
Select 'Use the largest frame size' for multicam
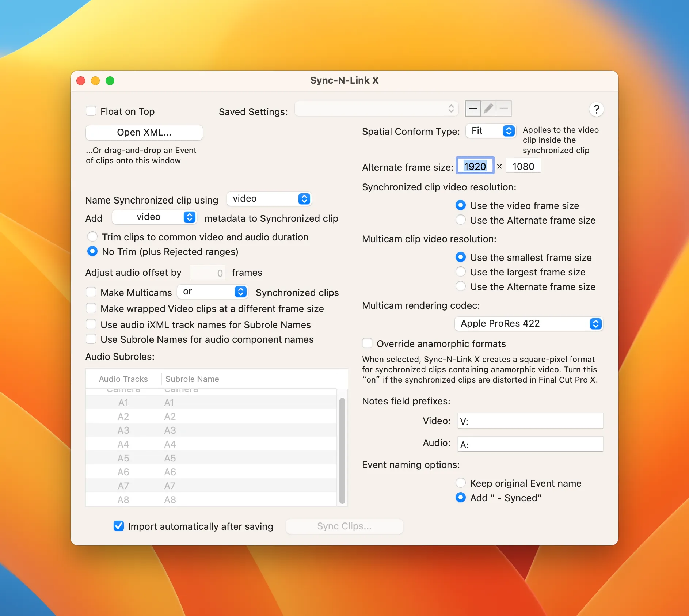pos(461,272)
